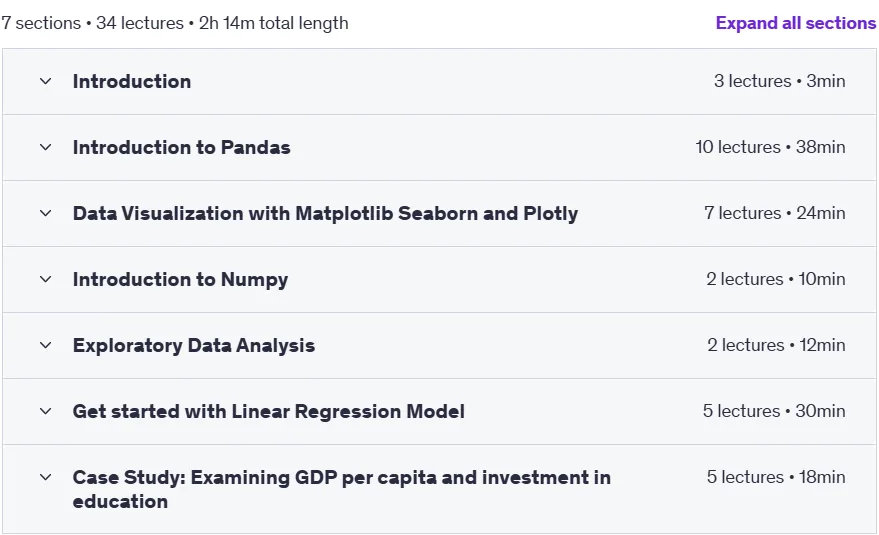Click Expand all sections link

(795, 23)
